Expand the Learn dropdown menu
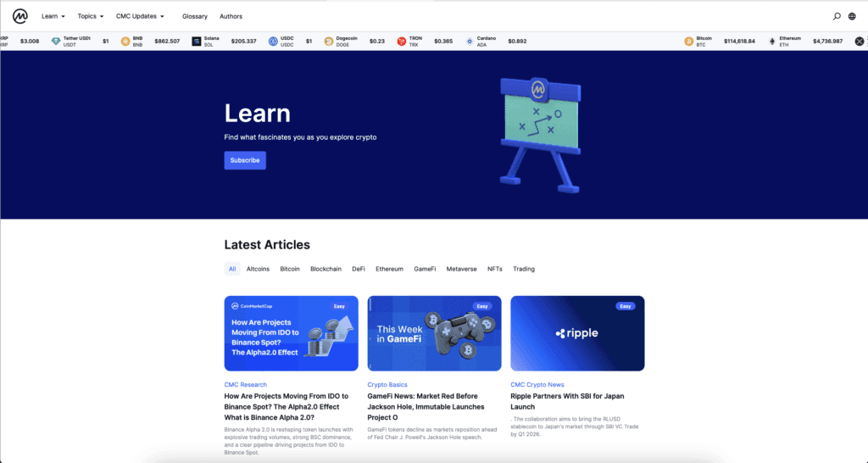Screen dimensions: 868x463 coord(53,16)
